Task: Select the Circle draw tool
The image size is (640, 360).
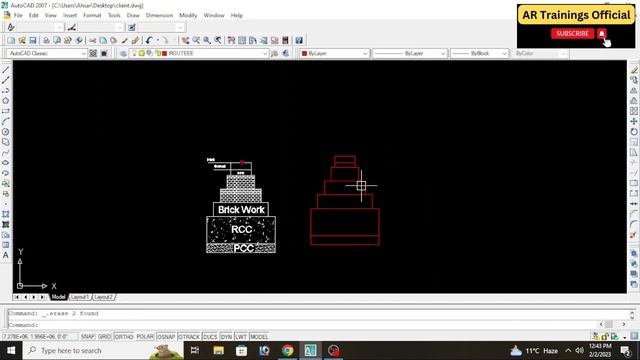Action: point(6,132)
